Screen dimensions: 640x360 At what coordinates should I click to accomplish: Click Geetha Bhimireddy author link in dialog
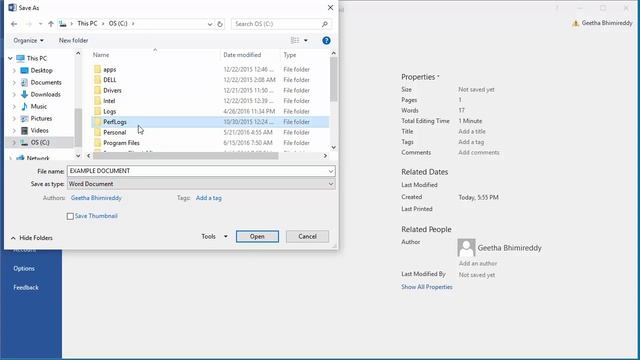point(96,198)
